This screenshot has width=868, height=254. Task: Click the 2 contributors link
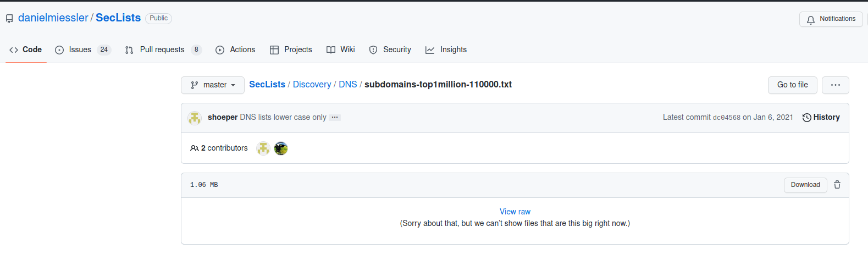pyautogui.click(x=219, y=148)
